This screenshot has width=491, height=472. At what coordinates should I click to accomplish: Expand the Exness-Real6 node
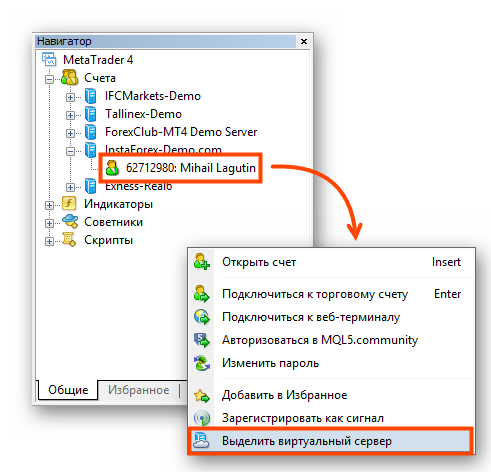[70, 187]
